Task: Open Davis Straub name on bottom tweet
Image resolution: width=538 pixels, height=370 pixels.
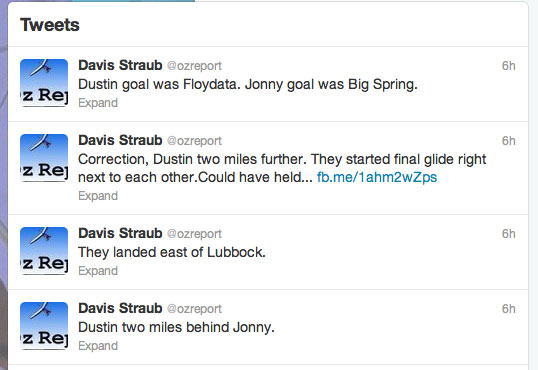Action: pyautogui.click(x=120, y=309)
